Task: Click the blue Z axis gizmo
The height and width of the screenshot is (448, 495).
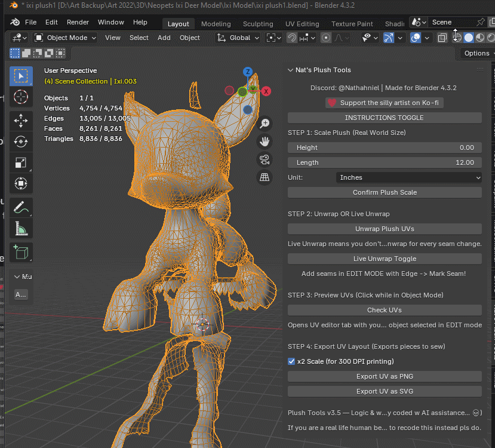Action: tap(248, 72)
